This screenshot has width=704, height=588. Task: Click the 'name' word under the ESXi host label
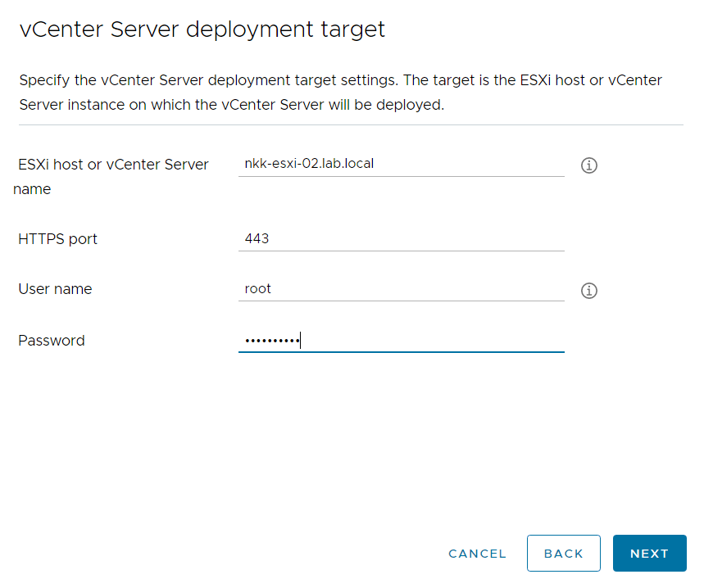32,189
